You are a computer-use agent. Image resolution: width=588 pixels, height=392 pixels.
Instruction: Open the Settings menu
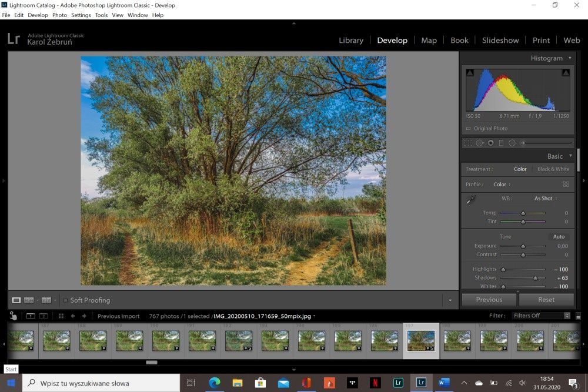pos(81,15)
